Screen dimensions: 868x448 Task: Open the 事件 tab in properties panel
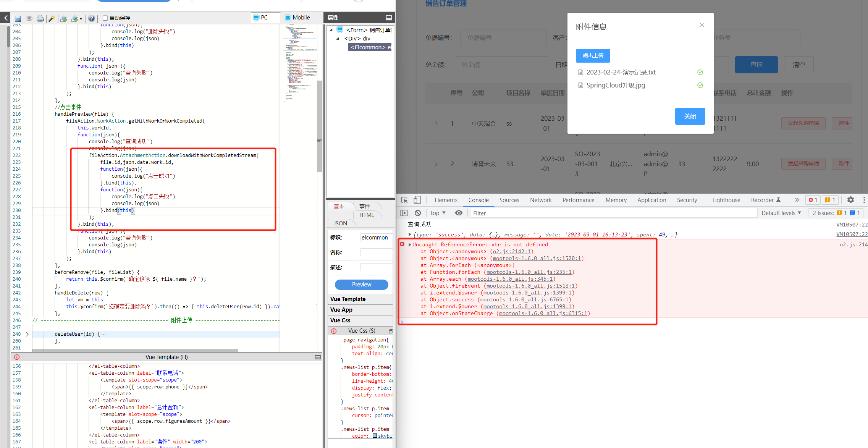point(364,206)
